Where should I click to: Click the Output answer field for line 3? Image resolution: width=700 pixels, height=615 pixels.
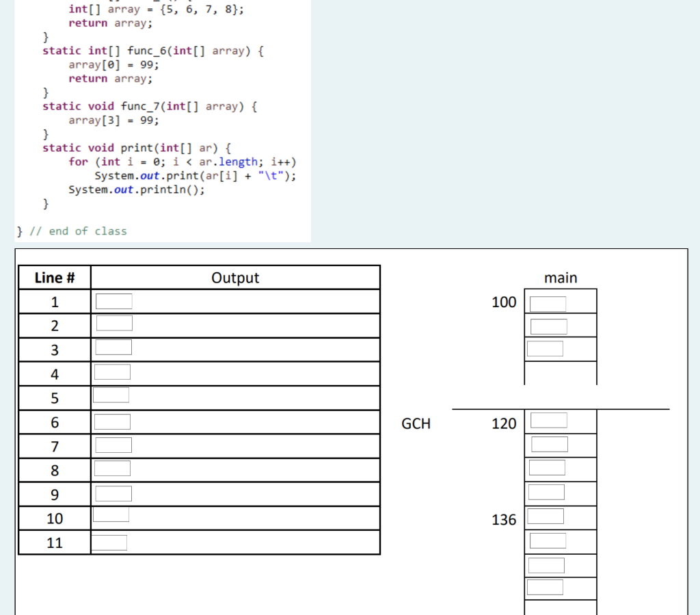click(113, 348)
